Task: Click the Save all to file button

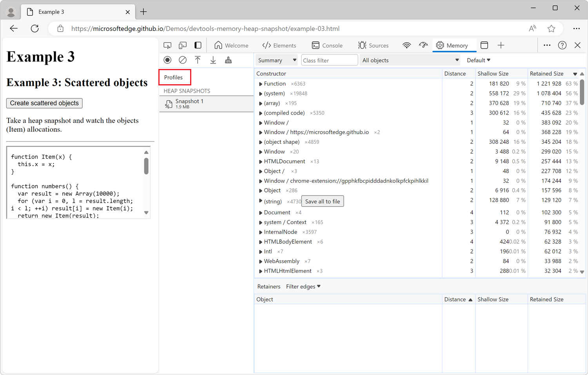Action: [x=322, y=201]
